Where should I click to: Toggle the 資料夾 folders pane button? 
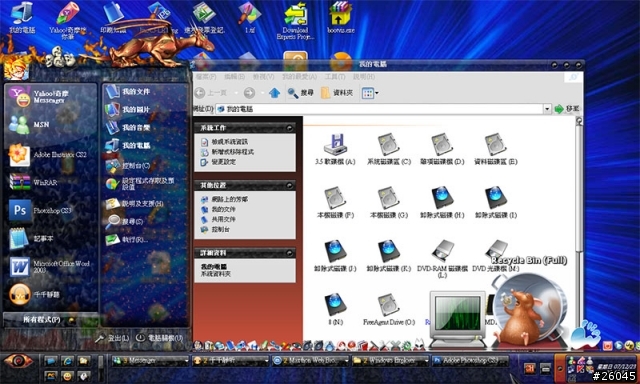tap(337, 93)
